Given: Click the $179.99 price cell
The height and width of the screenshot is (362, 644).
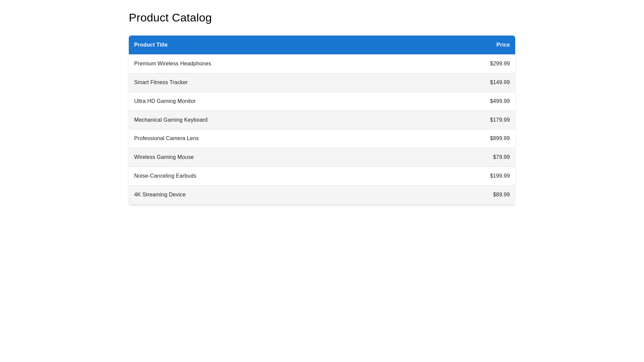Looking at the screenshot, I should (499, 120).
